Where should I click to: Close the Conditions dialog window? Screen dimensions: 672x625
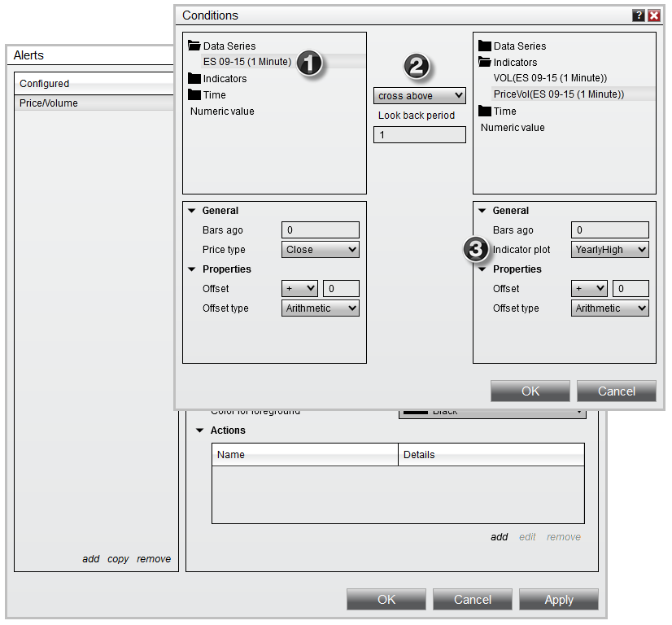click(x=653, y=15)
